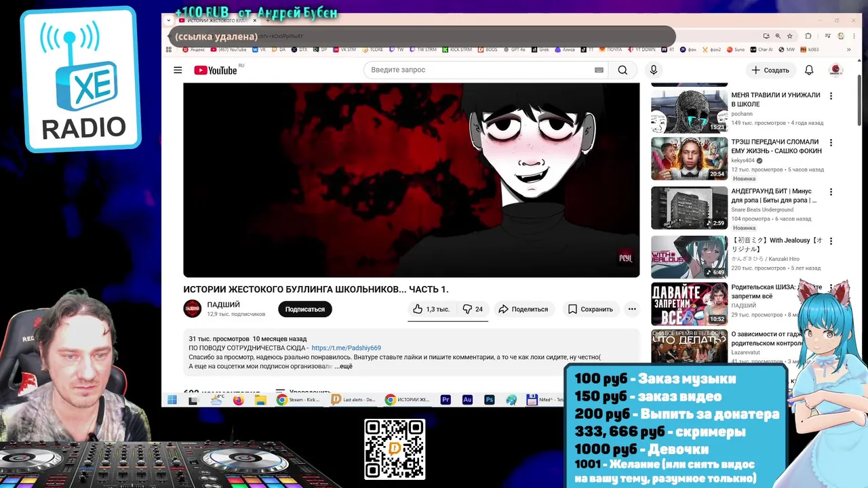Open the t.me/Padshiy669 link in description

click(346, 348)
